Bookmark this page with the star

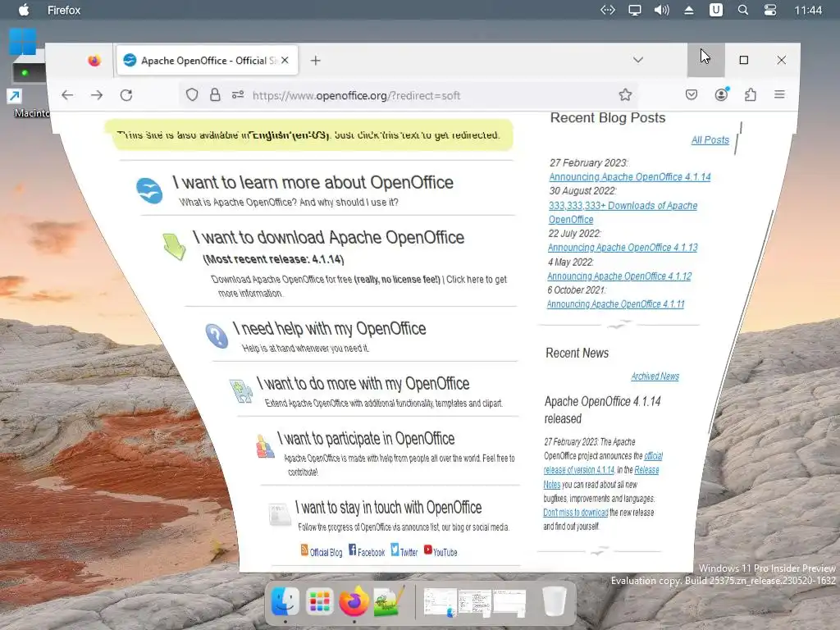point(625,95)
